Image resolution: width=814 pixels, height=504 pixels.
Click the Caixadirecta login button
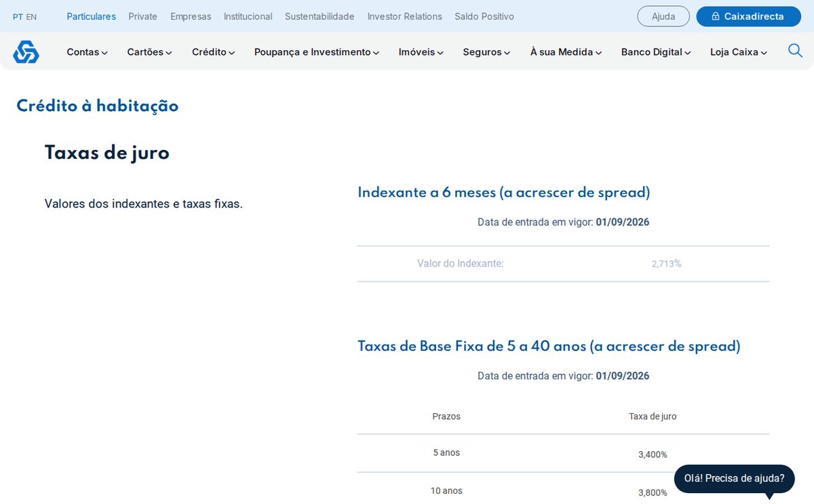tap(748, 16)
